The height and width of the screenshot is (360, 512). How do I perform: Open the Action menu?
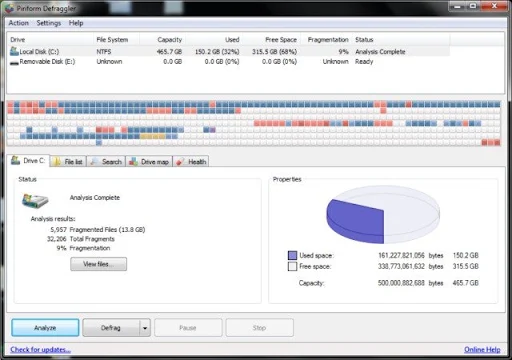click(x=19, y=23)
